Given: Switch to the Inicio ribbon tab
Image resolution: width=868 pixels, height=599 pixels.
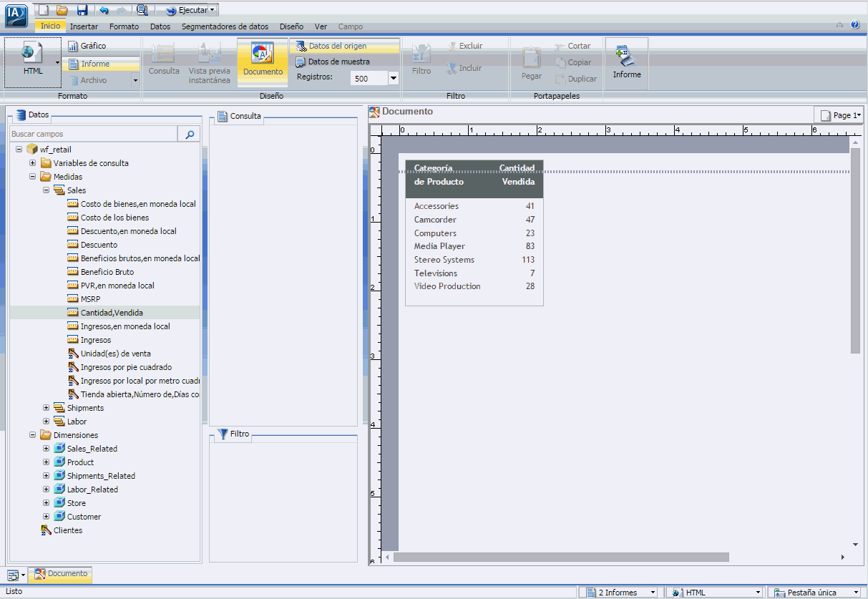Looking at the screenshot, I should click(51, 26).
